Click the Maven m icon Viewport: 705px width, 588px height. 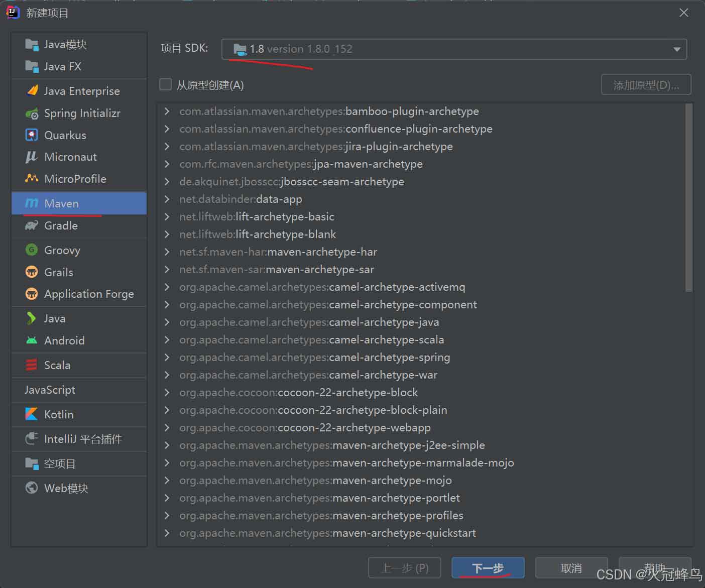[32, 203]
